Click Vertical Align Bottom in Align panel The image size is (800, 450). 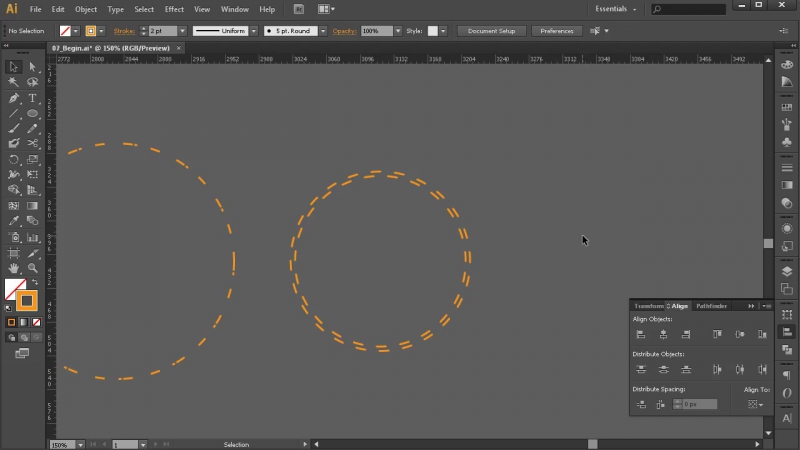(x=762, y=335)
